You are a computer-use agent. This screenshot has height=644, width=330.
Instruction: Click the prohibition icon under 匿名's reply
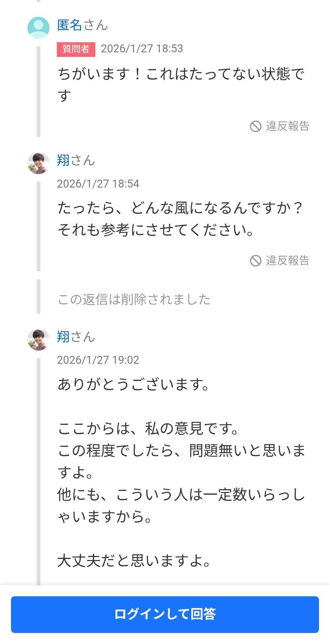click(256, 126)
